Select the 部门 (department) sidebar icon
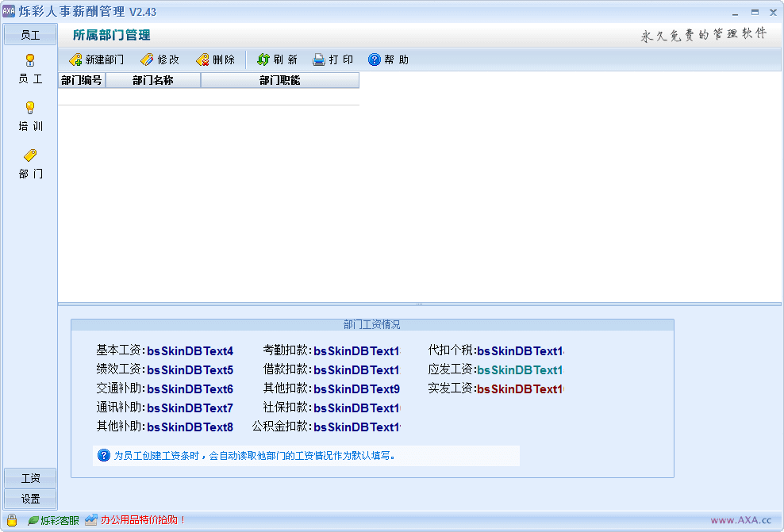 pyautogui.click(x=30, y=155)
